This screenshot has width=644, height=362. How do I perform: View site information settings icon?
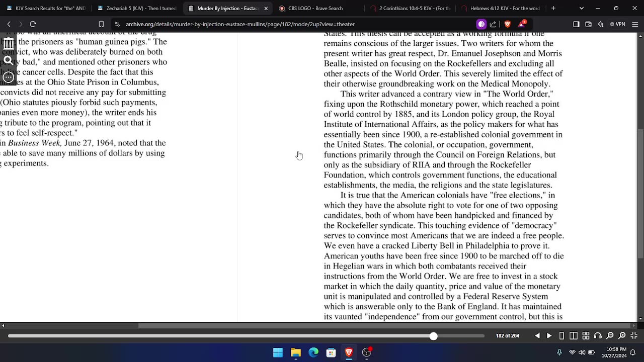pos(117,24)
